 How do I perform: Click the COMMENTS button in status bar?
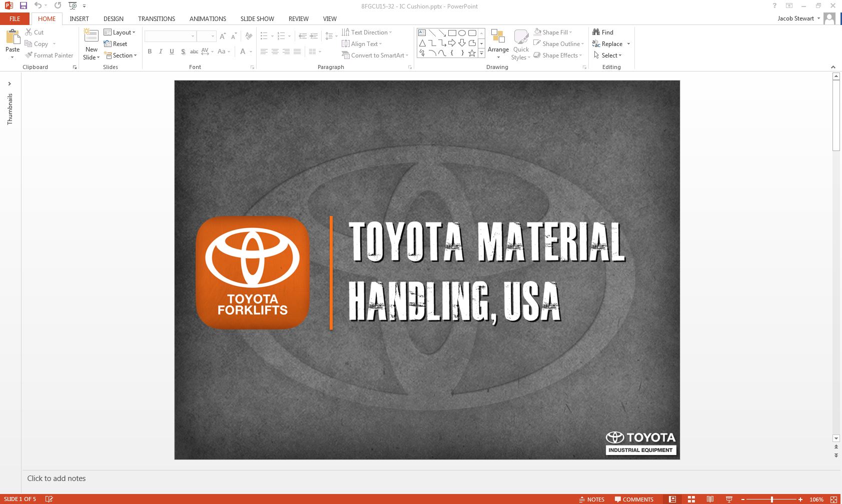point(634,499)
